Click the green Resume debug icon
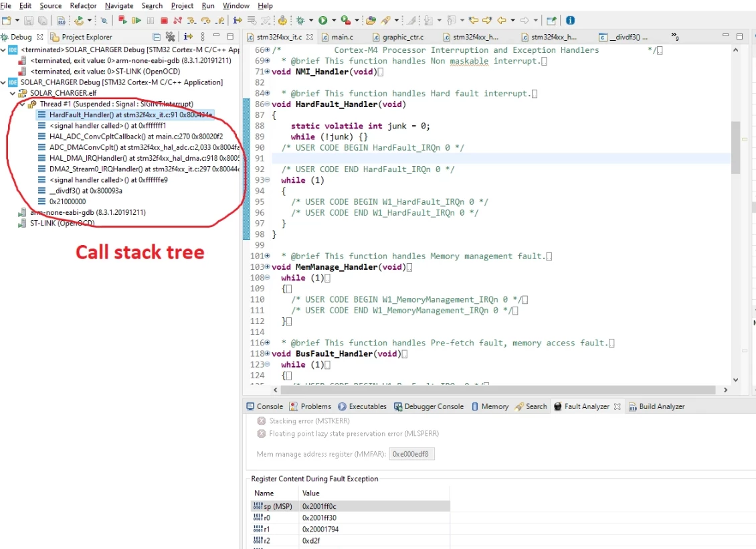The image size is (756, 549). [136, 20]
